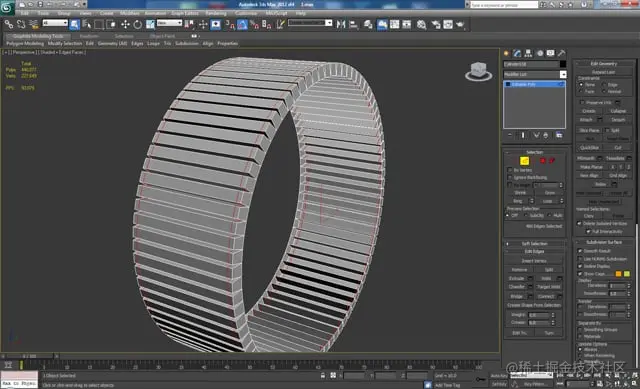Toggle the Smooth Result checkbox
Screen dimensions: 640x389
click(580, 251)
